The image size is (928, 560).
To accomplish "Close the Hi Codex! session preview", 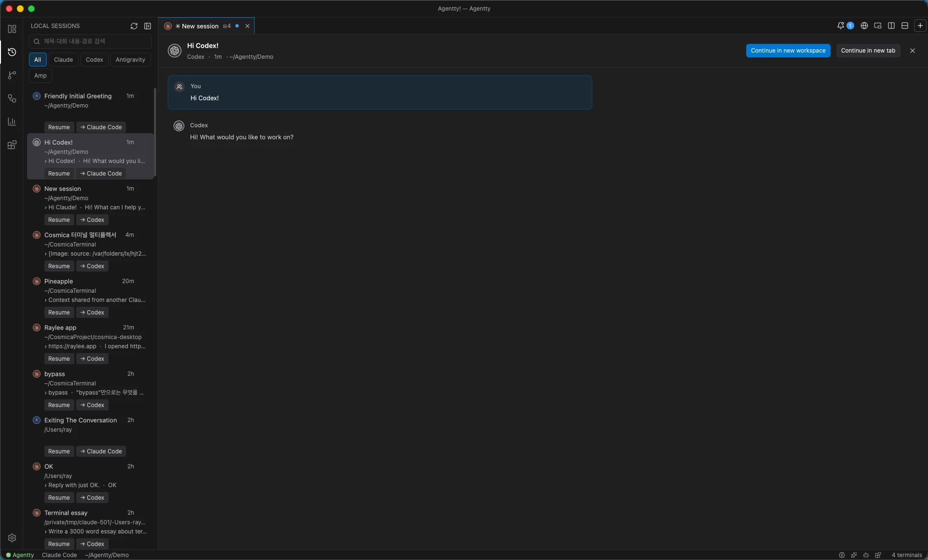I will pos(913,51).
